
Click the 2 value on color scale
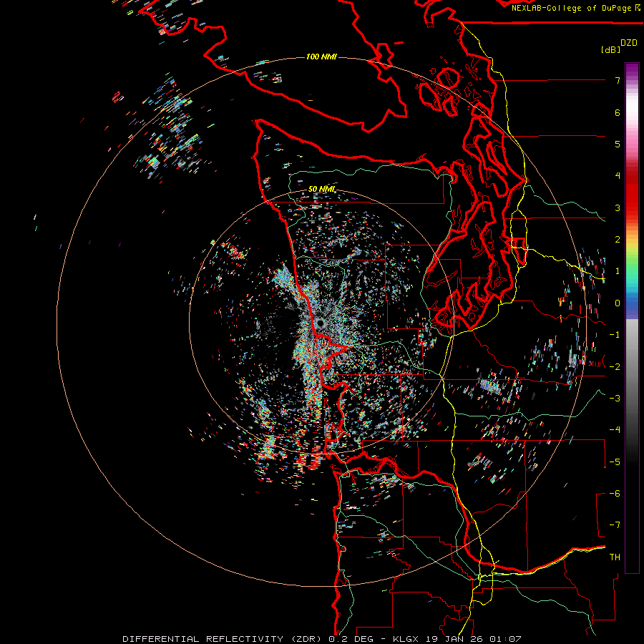[618, 240]
